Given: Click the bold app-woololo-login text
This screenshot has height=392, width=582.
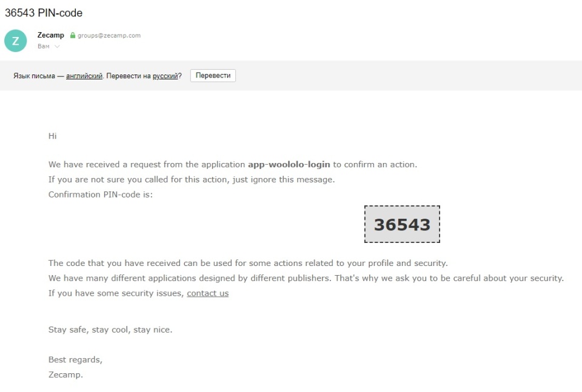Looking at the screenshot, I should [289, 164].
